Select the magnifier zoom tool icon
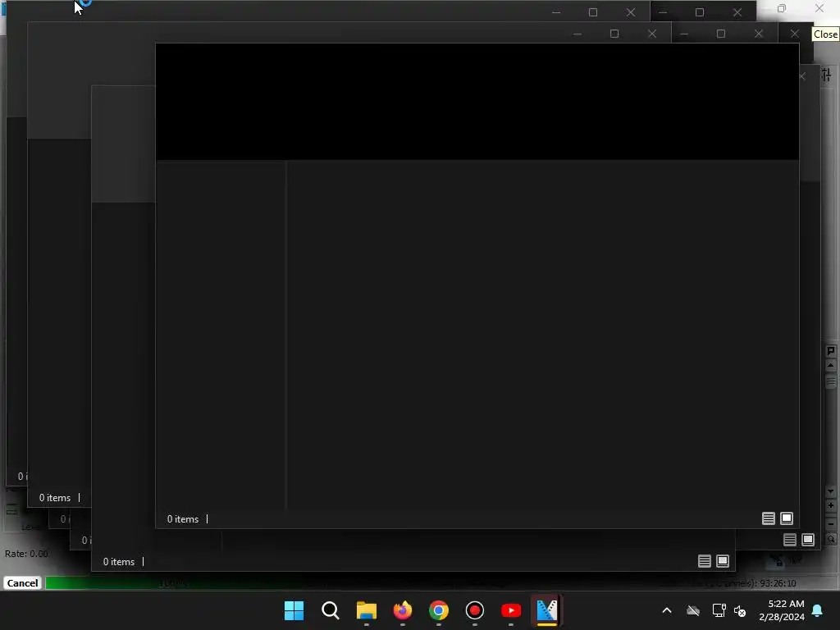 click(831, 540)
